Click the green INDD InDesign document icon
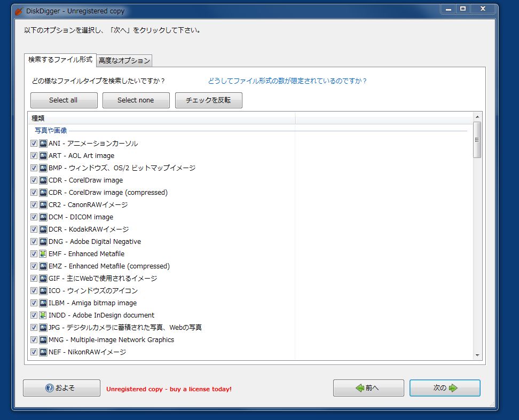 click(43, 315)
